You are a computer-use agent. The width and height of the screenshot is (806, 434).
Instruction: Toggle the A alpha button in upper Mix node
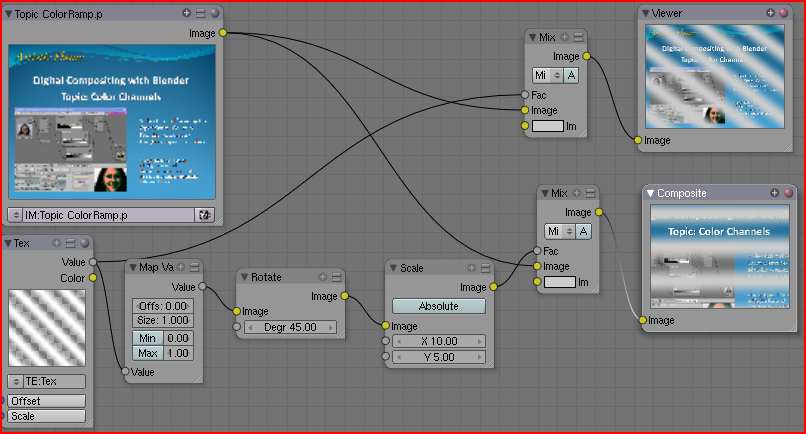point(571,76)
